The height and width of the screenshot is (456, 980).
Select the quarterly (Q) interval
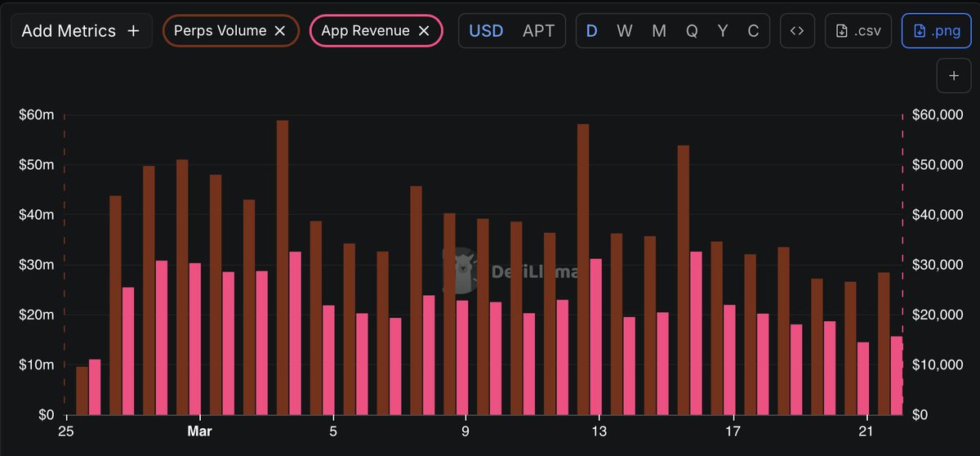692,31
